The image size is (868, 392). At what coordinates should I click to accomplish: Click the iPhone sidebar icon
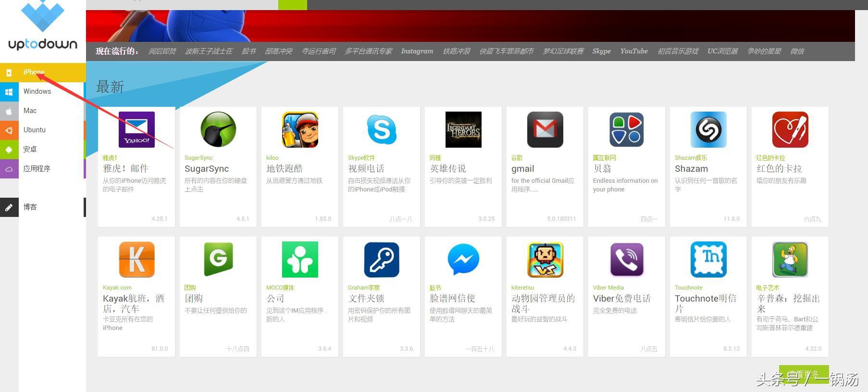pos(9,73)
